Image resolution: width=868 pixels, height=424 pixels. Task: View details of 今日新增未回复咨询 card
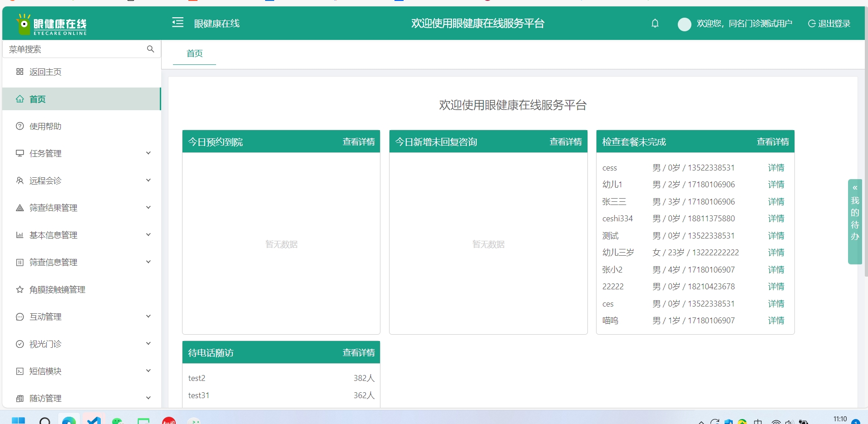[566, 142]
